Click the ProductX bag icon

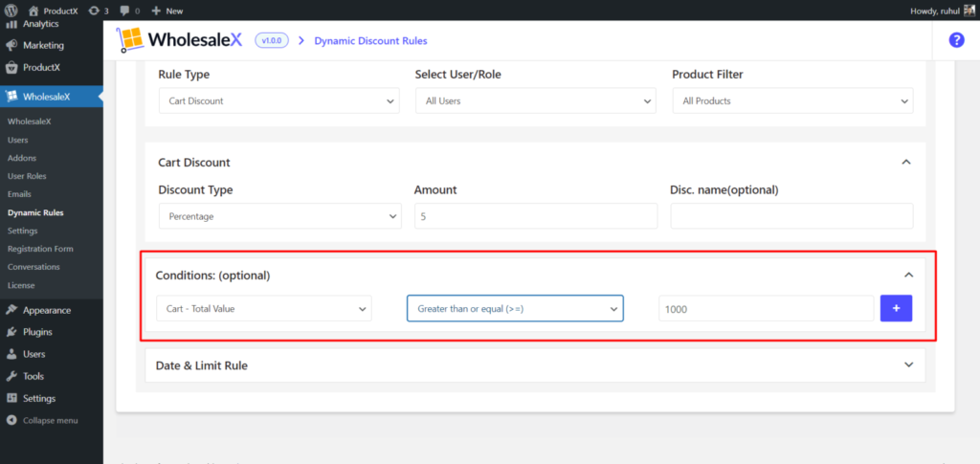click(11, 67)
